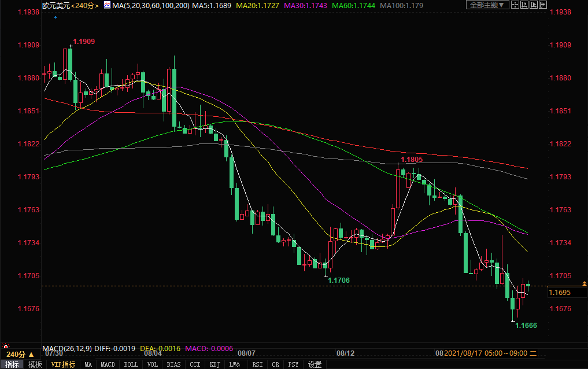Open the 设置 settings button
Screen dimensions: 588x369
point(315,364)
